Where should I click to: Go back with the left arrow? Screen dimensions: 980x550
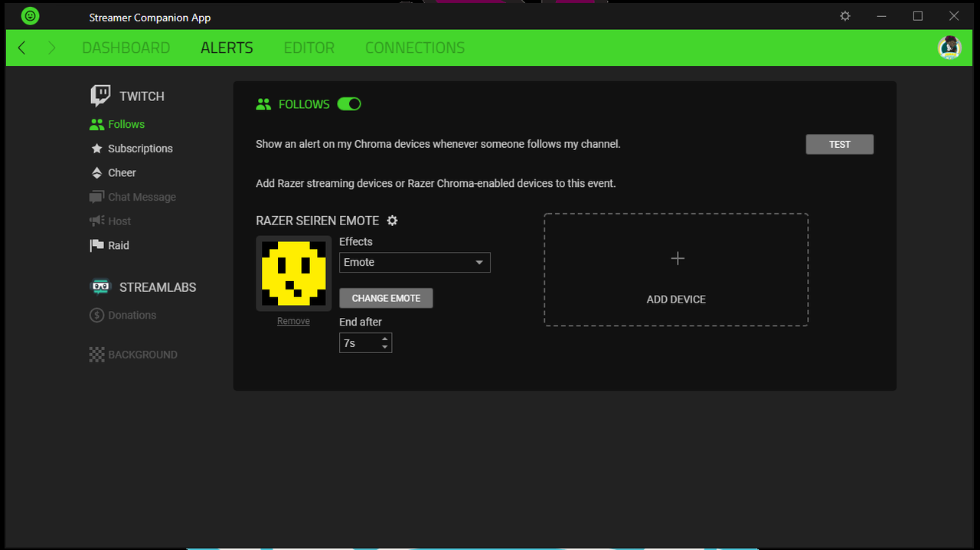[x=21, y=47]
